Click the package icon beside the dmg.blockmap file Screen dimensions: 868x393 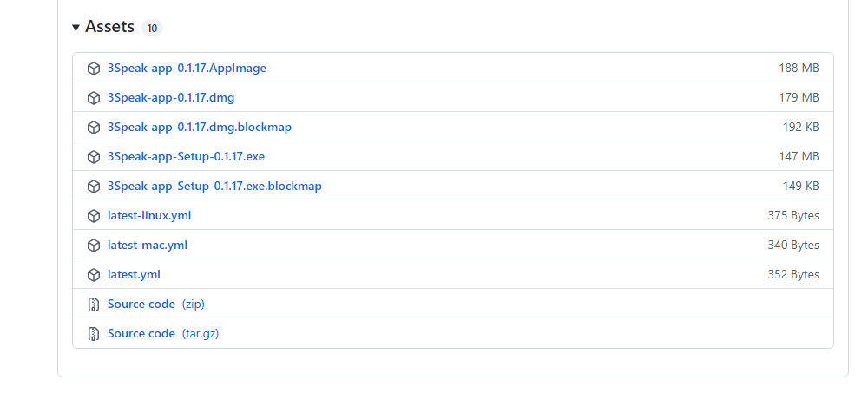coord(94,128)
